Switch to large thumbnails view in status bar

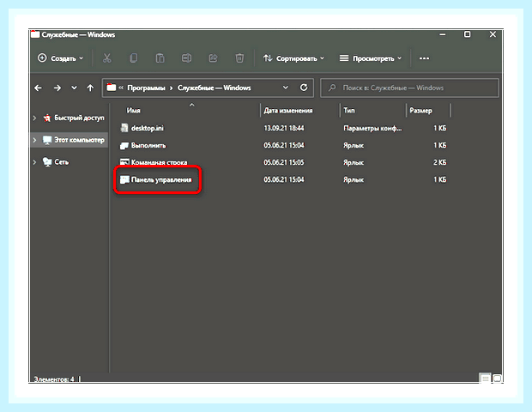click(497, 378)
